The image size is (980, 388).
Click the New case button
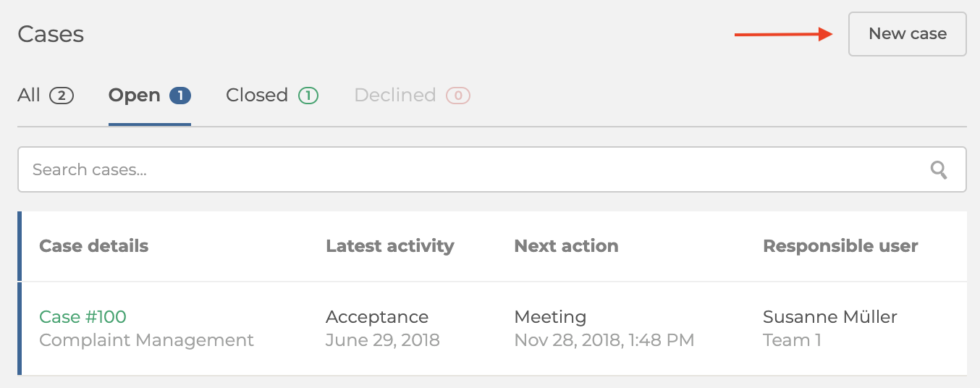(907, 34)
